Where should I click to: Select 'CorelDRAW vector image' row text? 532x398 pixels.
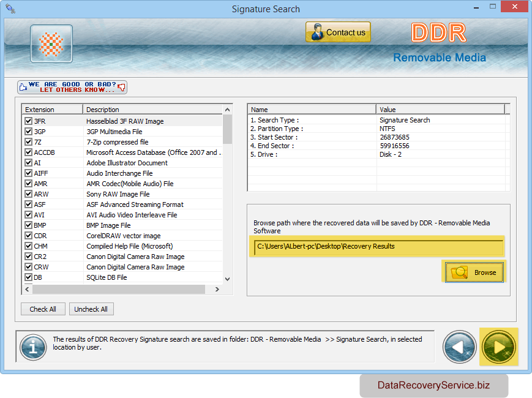click(x=124, y=236)
